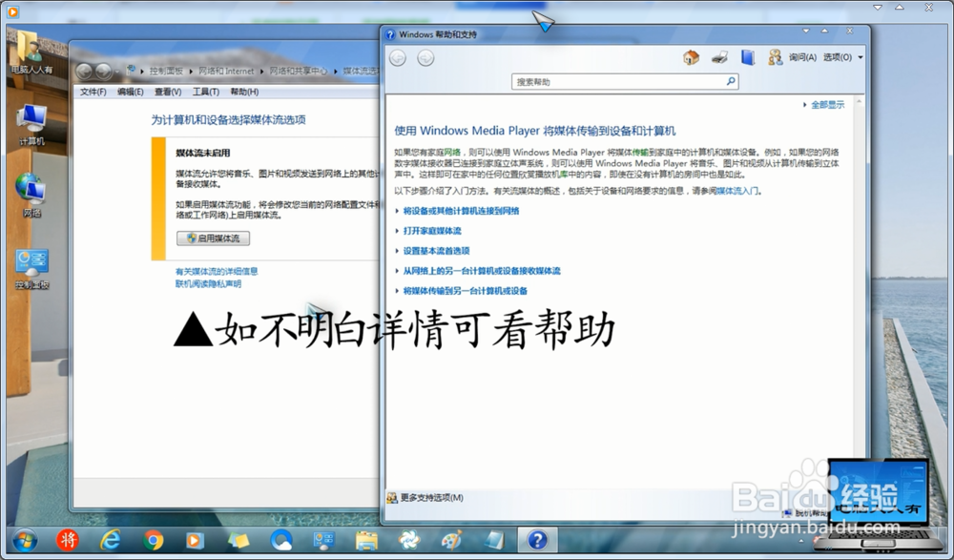
Task: Click 控制面板 breadcrumb in address bar
Action: (x=166, y=72)
